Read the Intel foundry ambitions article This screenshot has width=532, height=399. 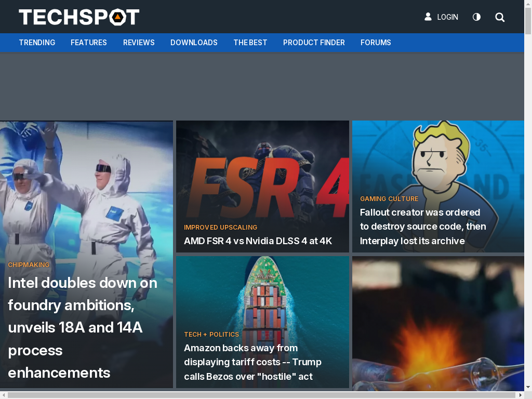click(83, 328)
